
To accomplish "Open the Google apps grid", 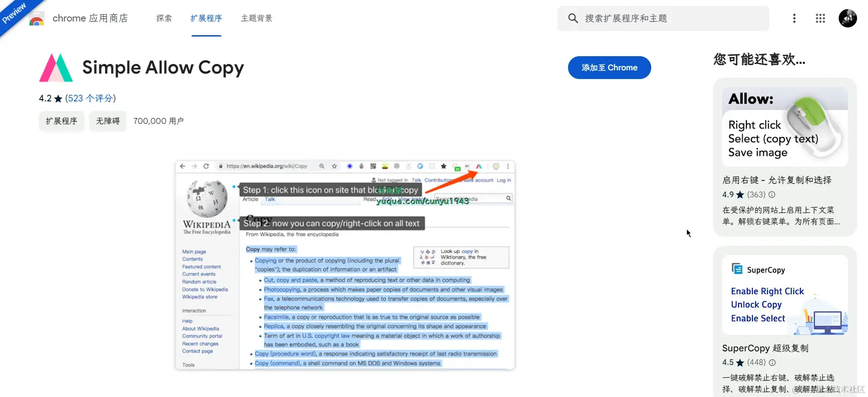I will pos(820,18).
